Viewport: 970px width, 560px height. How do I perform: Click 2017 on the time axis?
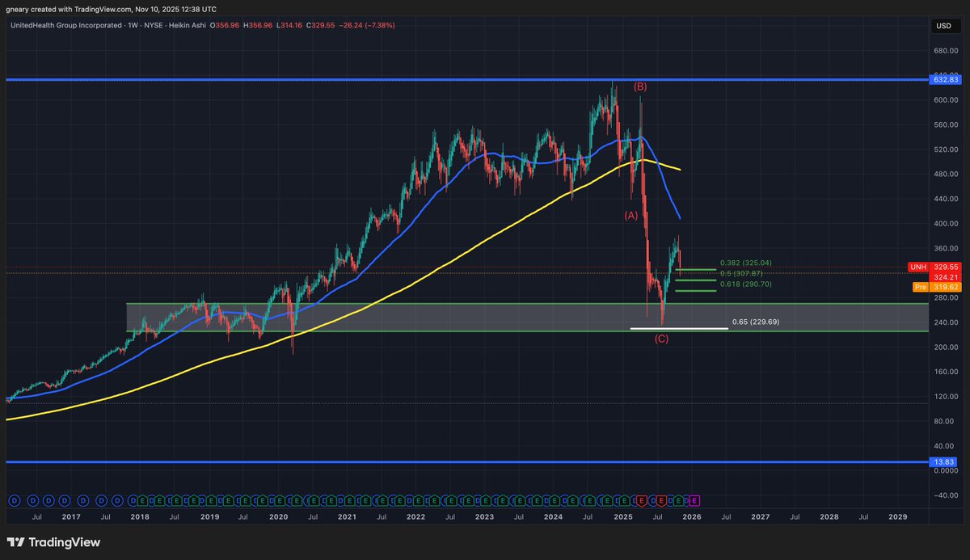coord(70,516)
